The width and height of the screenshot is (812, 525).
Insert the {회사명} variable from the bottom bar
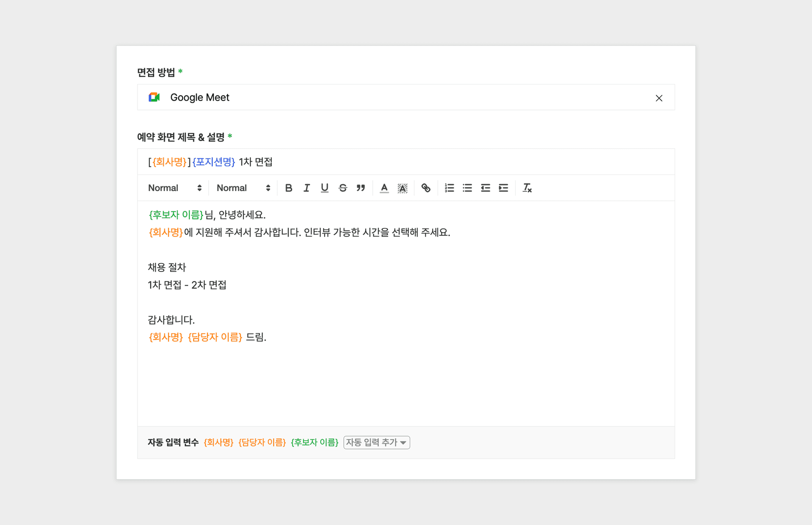[218, 442]
